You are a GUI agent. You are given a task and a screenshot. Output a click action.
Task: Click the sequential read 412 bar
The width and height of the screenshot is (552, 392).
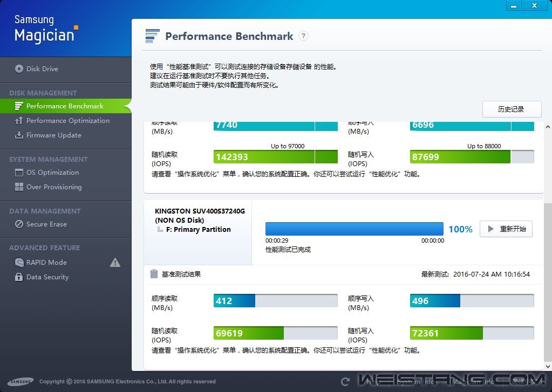click(276, 301)
